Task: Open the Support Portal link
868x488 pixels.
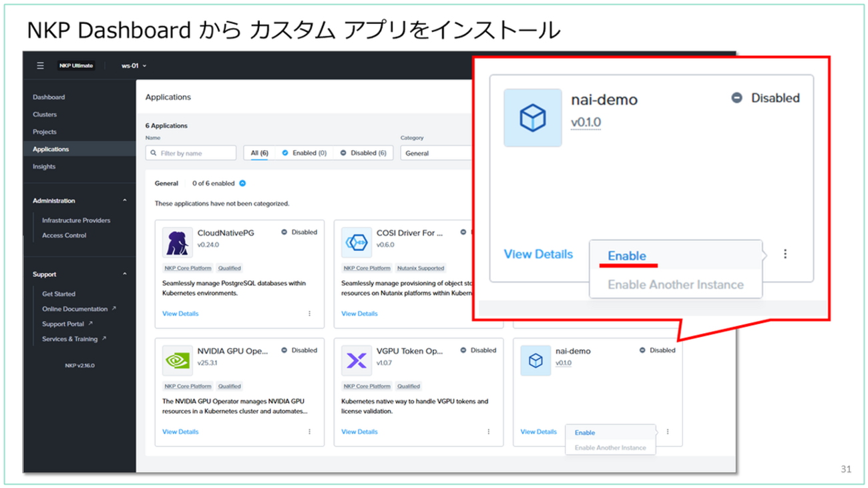Action: [x=63, y=324]
